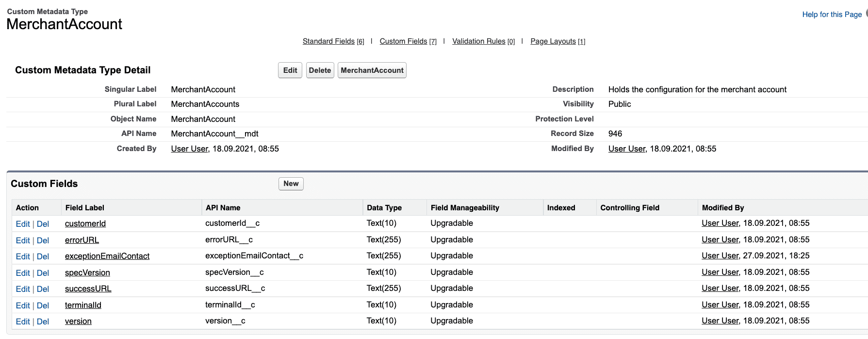
Task: Open Created By User User profile link
Action: coord(189,149)
